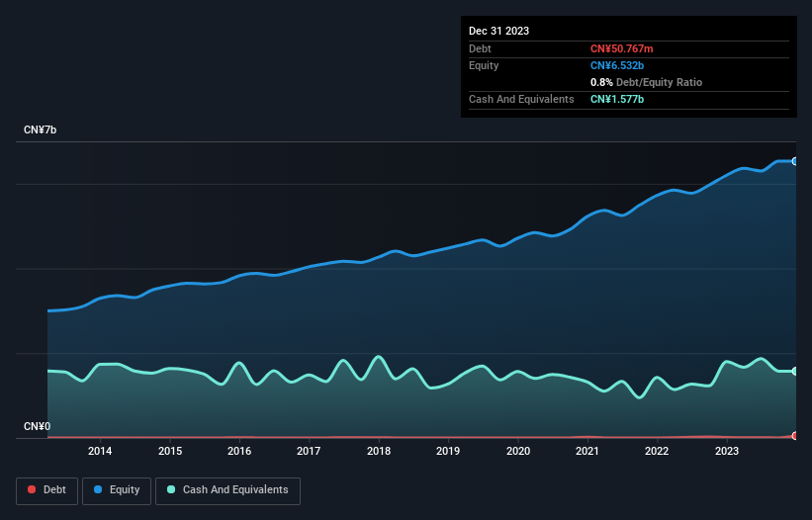Click the 2023 x-axis label
The image size is (812, 520).
pos(727,451)
